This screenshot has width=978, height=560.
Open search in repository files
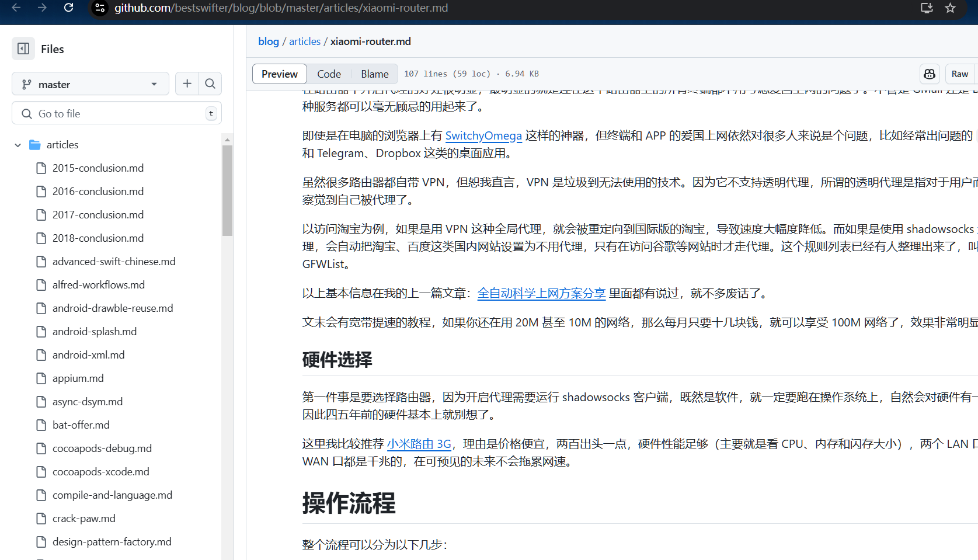[x=210, y=84]
